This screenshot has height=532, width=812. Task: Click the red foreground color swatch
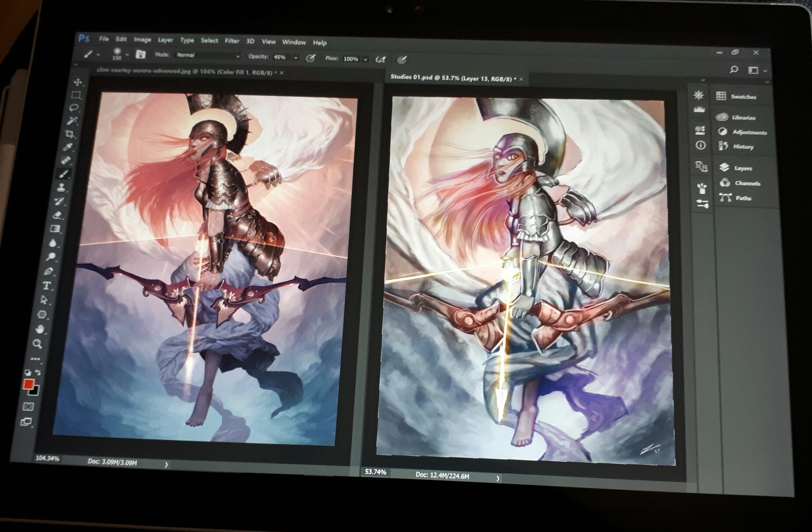click(x=29, y=384)
